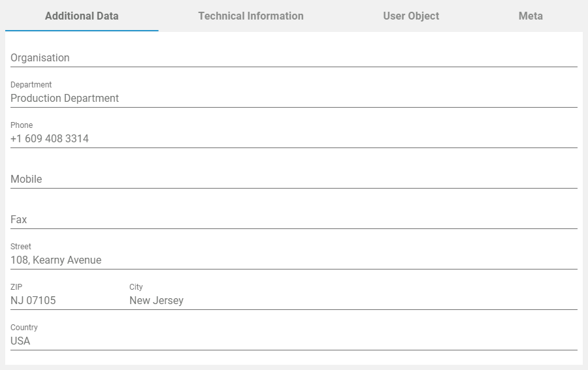The width and height of the screenshot is (588, 370).
Task: Click the small Country field label
Action: (x=24, y=328)
